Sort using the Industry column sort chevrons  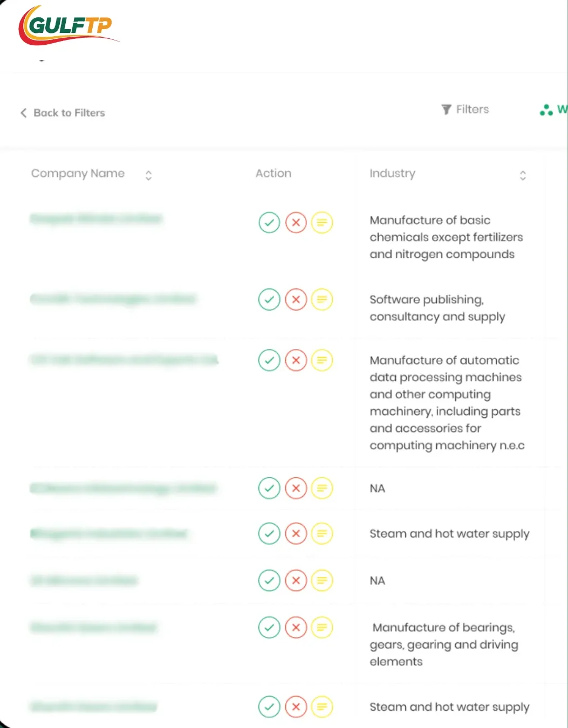pyautogui.click(x=523, y=175)
